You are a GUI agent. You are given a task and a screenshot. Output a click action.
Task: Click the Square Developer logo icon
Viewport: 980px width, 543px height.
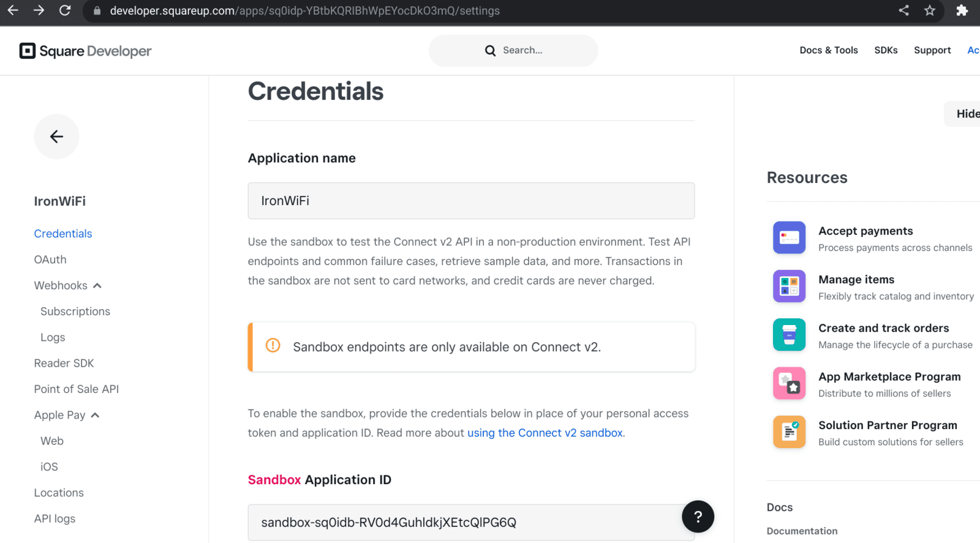(28, 51)
